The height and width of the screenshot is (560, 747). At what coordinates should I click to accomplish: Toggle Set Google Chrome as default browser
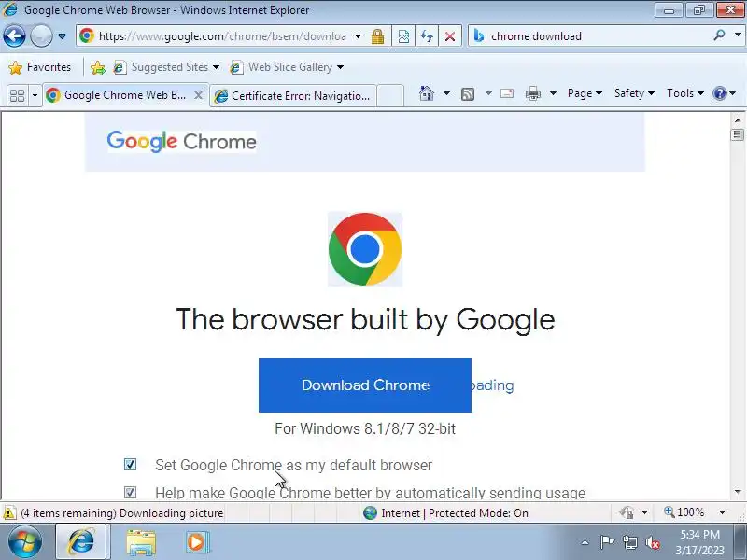pyautogui.click(x=130, y=464)
